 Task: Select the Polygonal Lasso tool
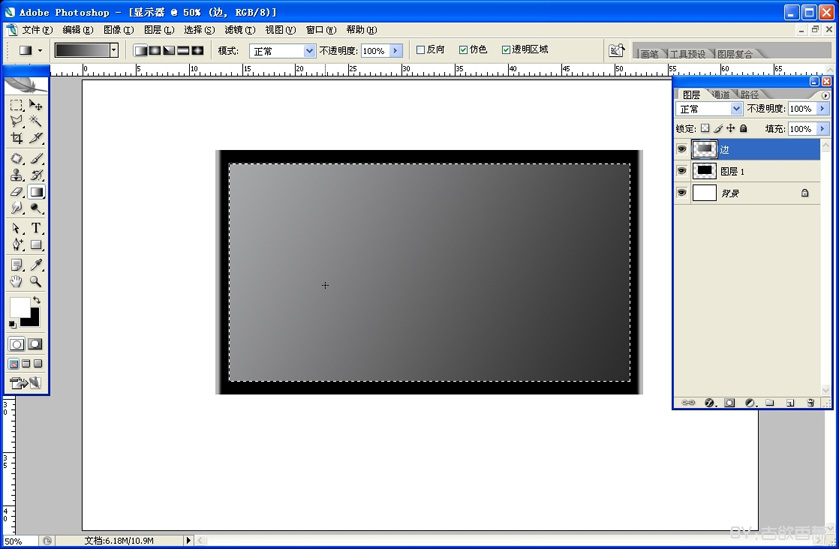(17, 121)
